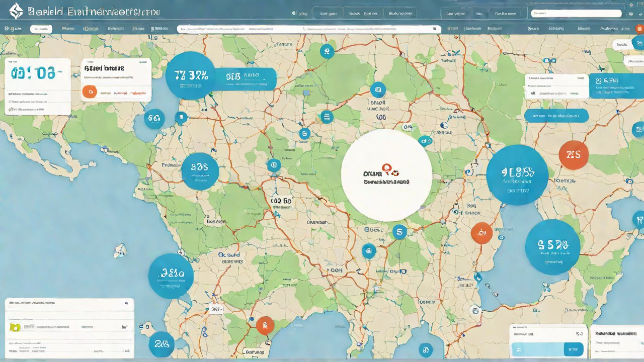Viewport: 644px width, 362px height.
Task: Click the long address search bar
Action: tap(309, 29)
